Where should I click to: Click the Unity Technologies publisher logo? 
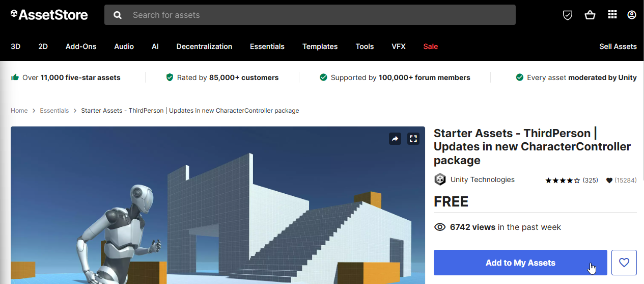pos(440,179)
